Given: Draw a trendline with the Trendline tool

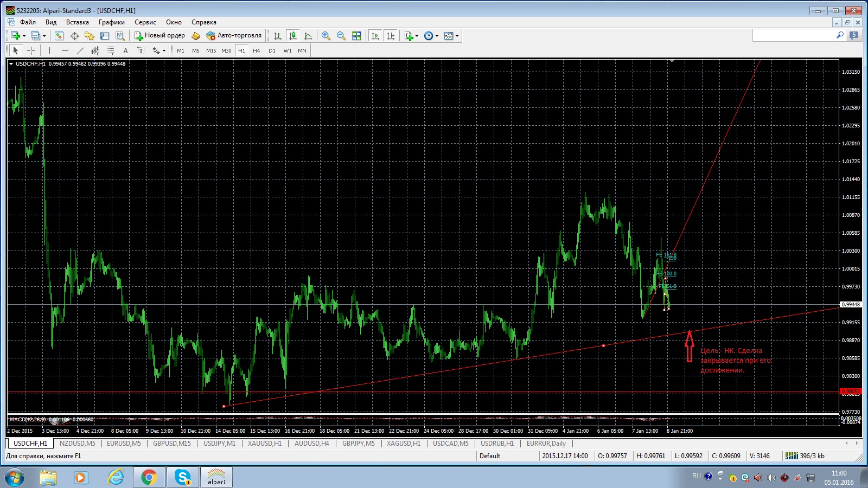Looking at the screenshot, I should [x=80, y=50].
